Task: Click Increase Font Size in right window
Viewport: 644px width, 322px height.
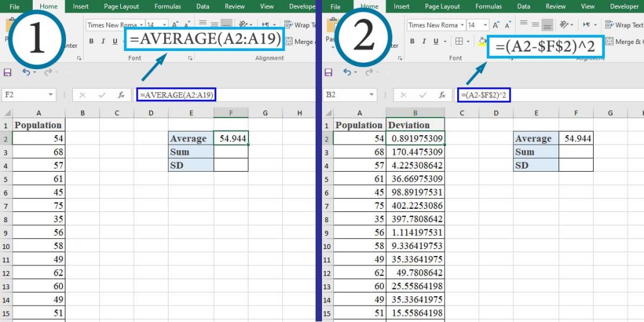Action: coord(496,25)
